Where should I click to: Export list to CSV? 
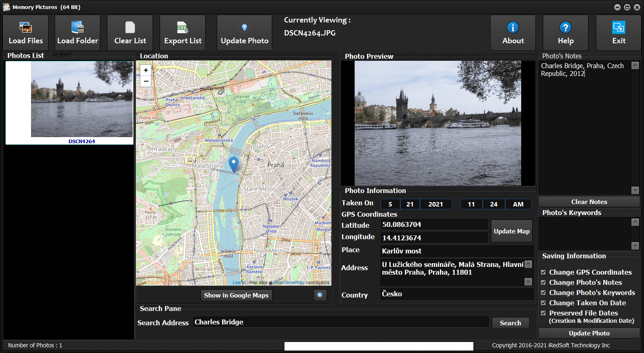coord(182,33)
